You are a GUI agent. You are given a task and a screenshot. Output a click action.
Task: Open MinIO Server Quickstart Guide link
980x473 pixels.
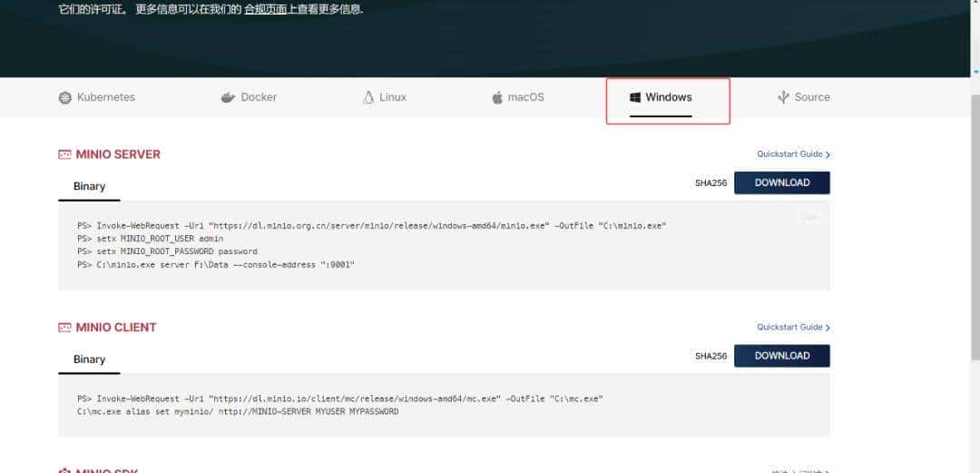[x=793, y=154]
